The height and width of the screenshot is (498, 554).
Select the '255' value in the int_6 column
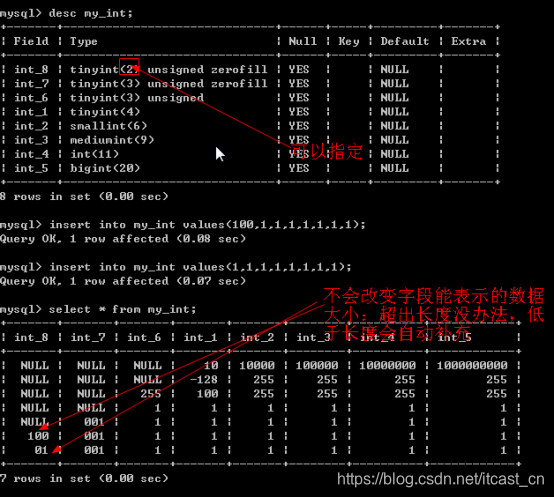click(x=151, y=394)
